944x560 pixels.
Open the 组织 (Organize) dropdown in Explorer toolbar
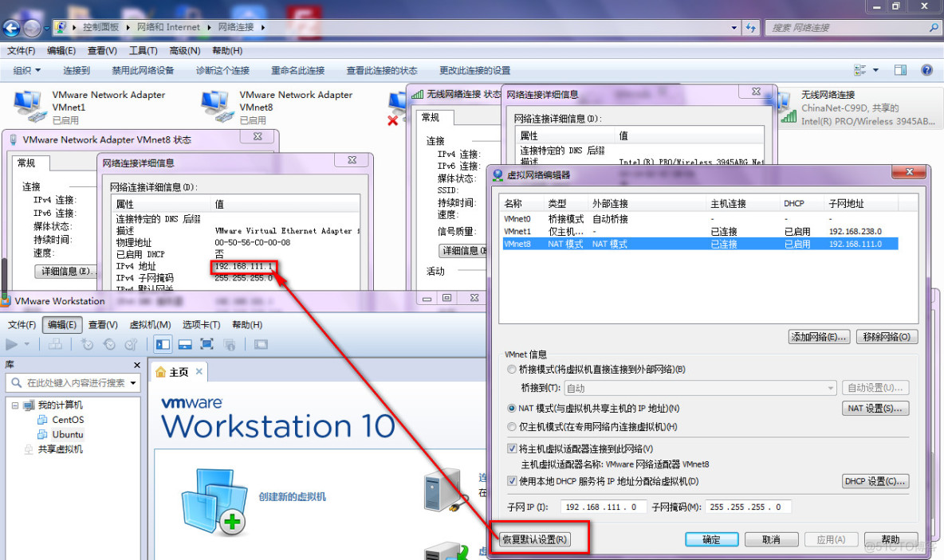point(27,70)
